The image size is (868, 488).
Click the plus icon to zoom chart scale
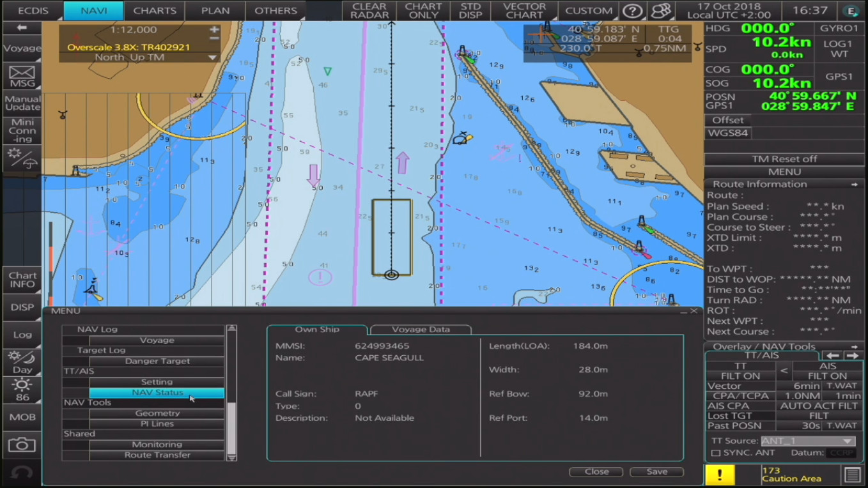click(214, 29)
